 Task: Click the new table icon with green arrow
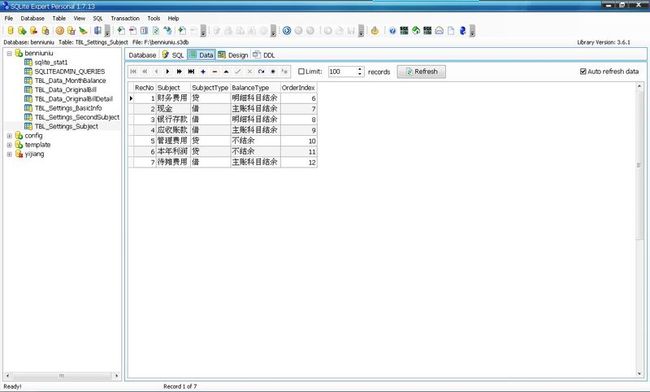point(121,31)
